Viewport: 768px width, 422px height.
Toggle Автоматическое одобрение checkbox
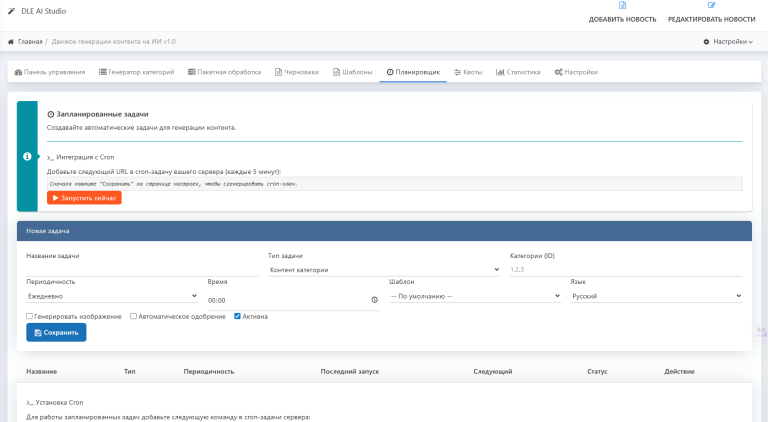(134, 317)
